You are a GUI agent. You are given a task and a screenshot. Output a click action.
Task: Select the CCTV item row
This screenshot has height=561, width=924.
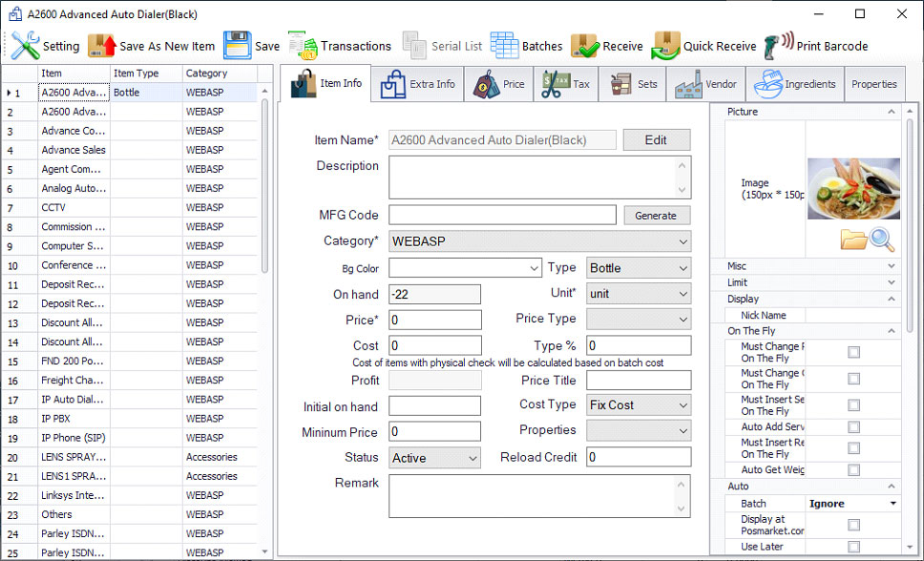130,207
